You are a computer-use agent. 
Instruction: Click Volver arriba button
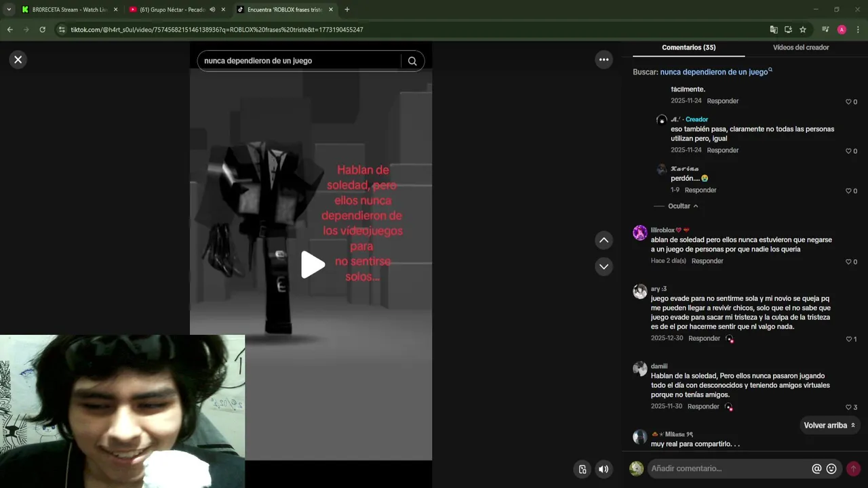click(x=829, y=426)
